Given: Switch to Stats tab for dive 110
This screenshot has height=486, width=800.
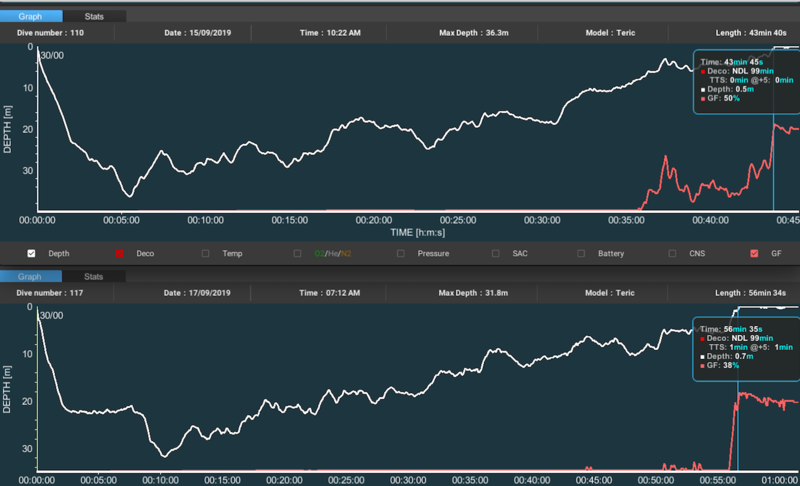Looking at the screenshot, I should 93,17.
